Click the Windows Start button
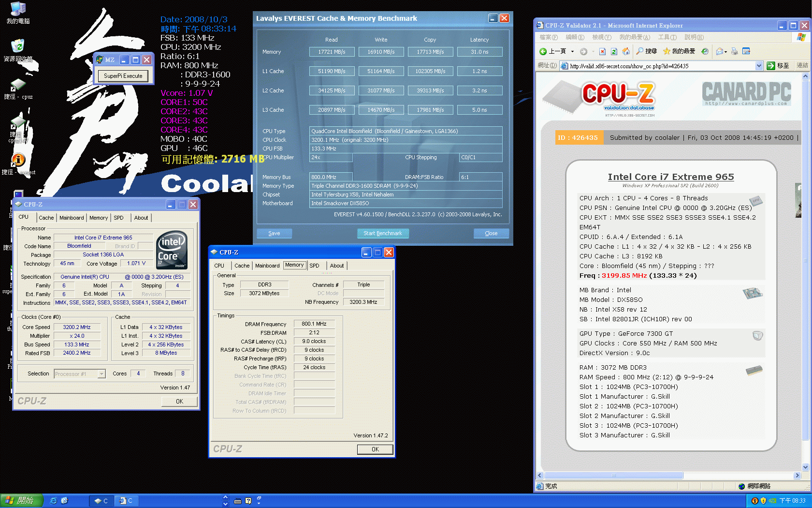 tap(22, 501)
